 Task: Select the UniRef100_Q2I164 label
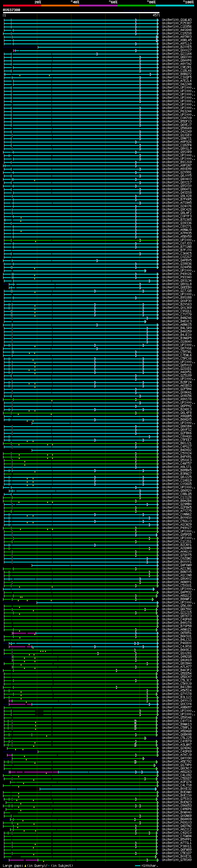coord(177,54)
